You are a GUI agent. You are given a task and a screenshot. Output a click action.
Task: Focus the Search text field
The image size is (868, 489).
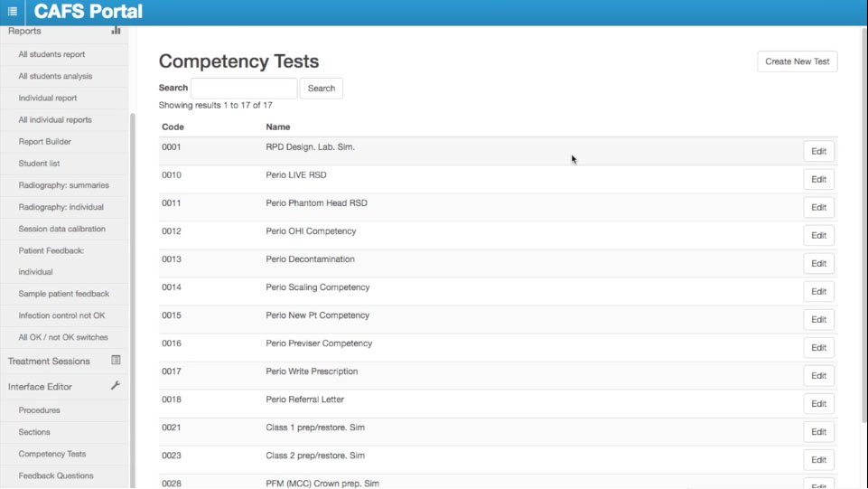click(x=244, y=89)
